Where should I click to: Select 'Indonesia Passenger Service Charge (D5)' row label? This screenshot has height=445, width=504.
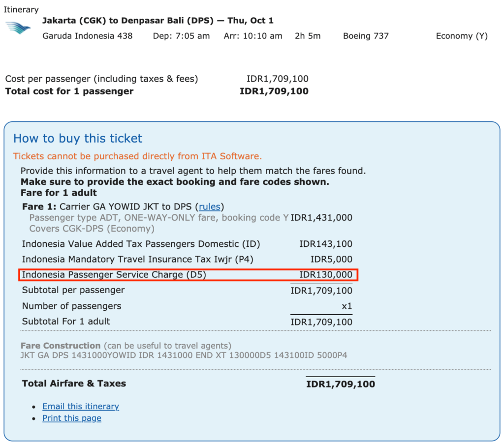coord(114,275)
